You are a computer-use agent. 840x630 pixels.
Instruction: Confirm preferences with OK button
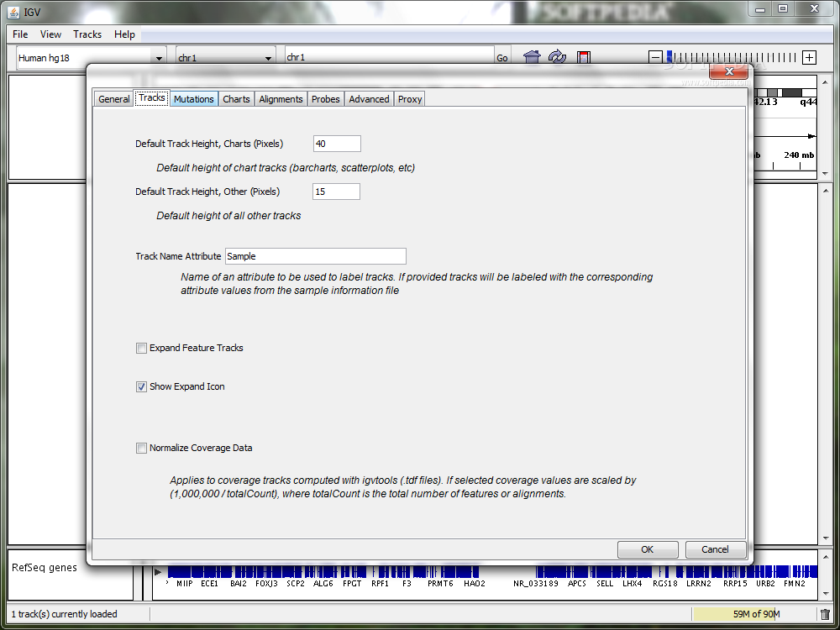647,549
